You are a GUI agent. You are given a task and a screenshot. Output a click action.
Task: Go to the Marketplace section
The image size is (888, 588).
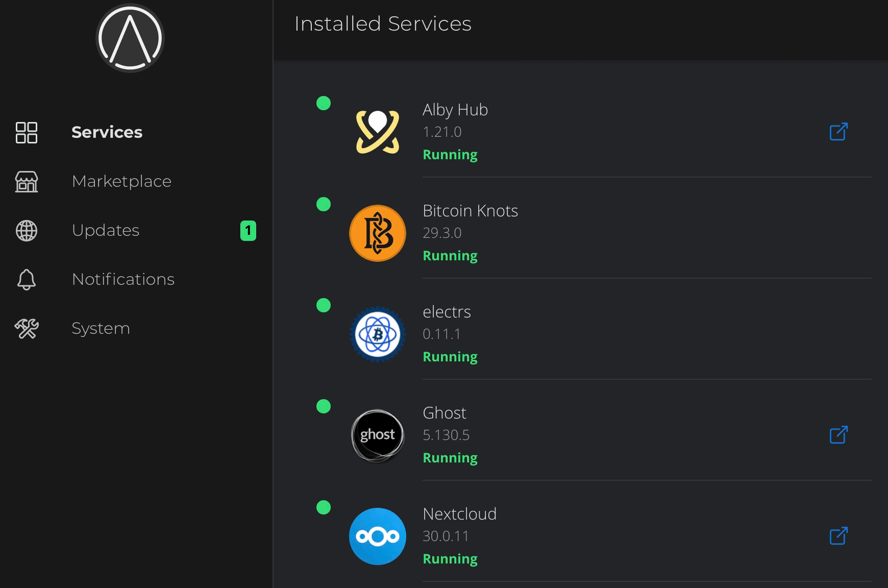pyautogui.click(x=121, y=181)
